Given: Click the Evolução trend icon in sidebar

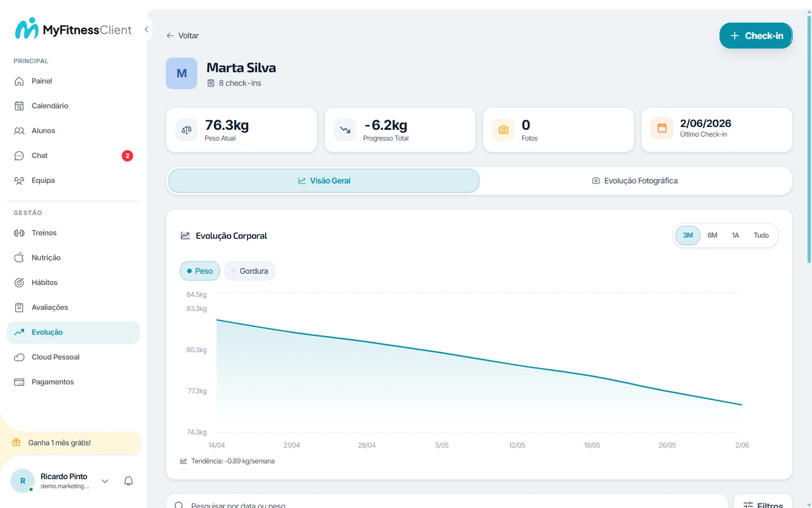Looking at the screenshot, I should pos(19,332).
